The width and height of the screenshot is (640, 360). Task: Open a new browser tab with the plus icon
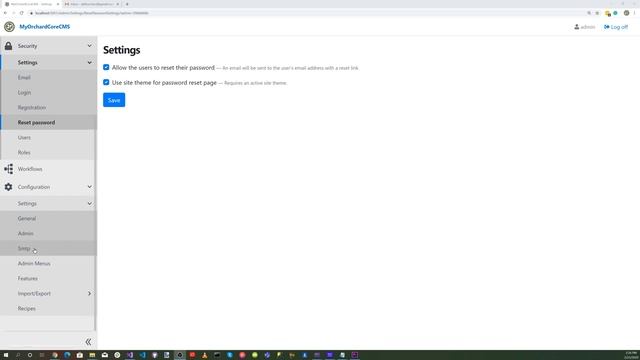point(127,4)
